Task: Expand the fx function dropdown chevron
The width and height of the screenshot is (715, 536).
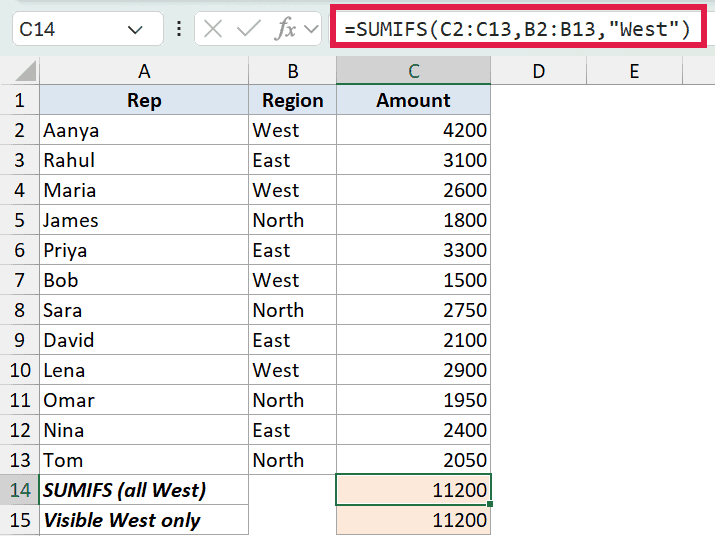Action: [311, 30]
